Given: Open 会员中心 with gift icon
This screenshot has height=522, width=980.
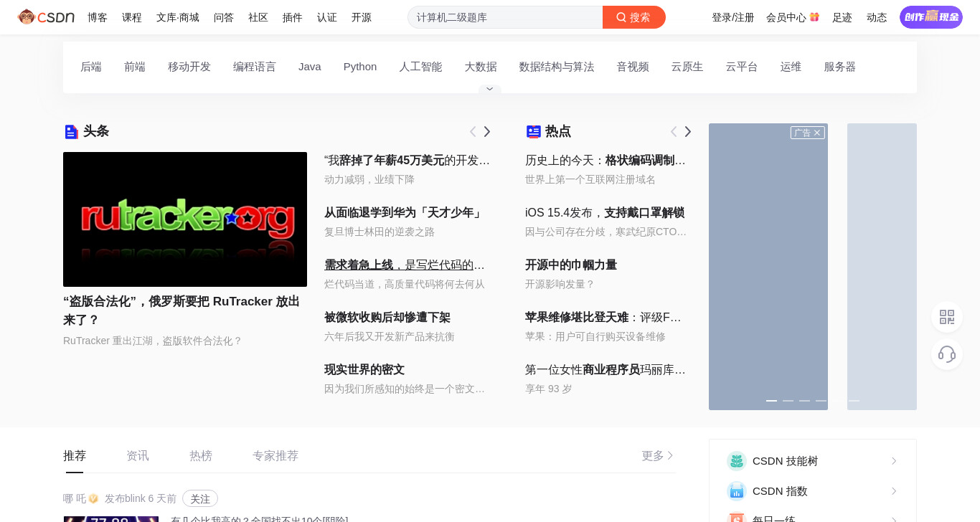Looking at the screenshot, I should tap(793, 17).
